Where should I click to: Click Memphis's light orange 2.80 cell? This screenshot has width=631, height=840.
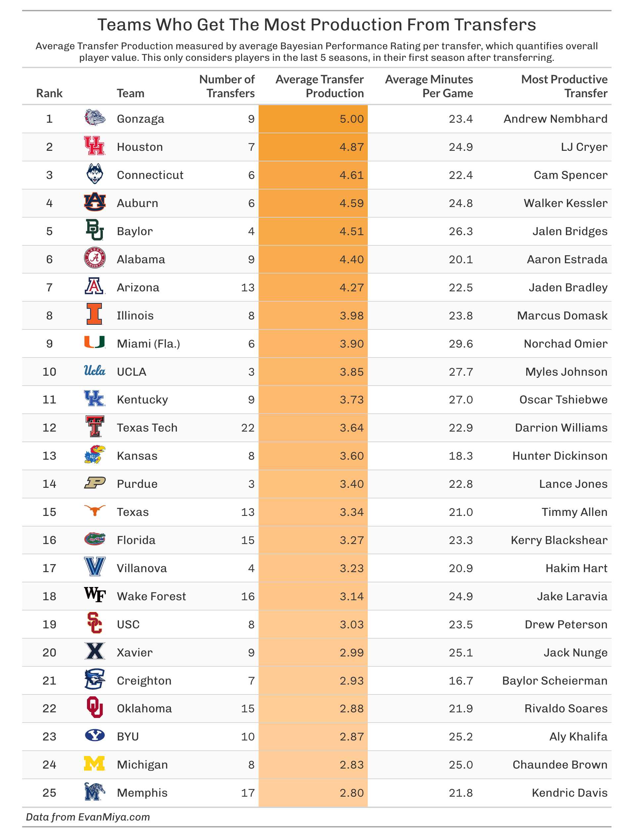click(313, 793)
